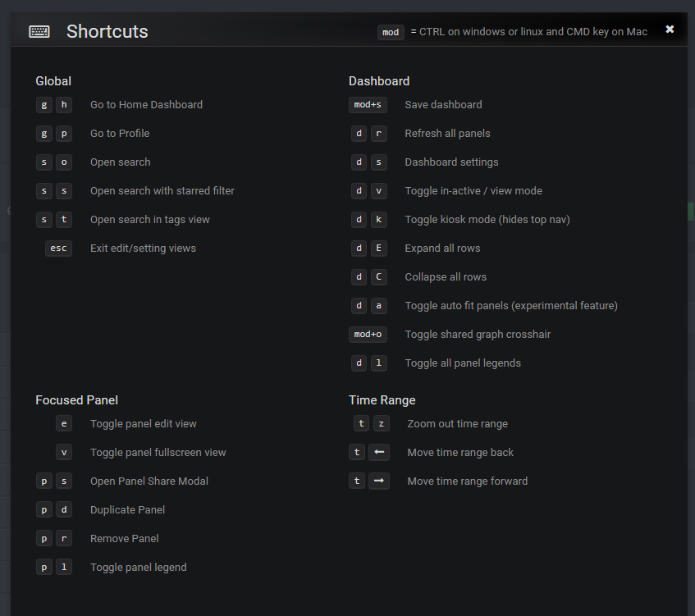Click the 'v' key for panel fullscreen view
Viewport: 695px width, 616px height.
pyautogui.click(x=64, y=453)
